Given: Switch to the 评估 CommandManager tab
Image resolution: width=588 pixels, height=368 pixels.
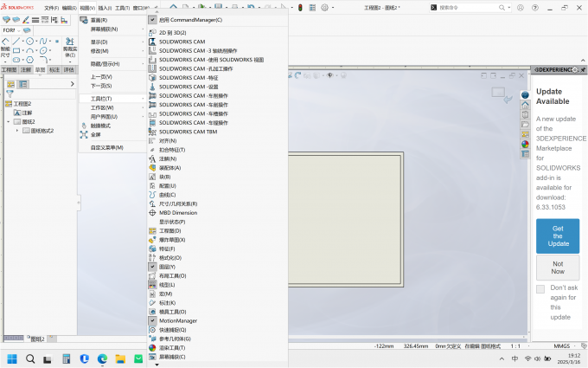Looking at the screenshot, I should (68, 70).
